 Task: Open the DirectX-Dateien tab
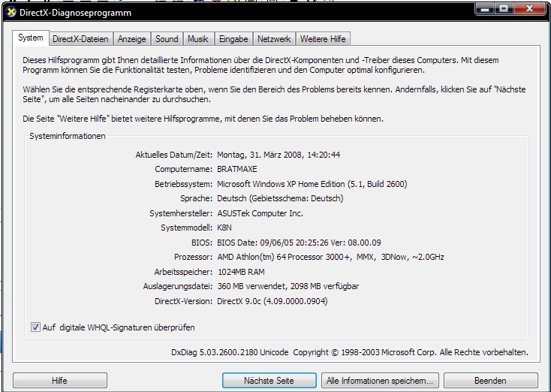point(80,39)
